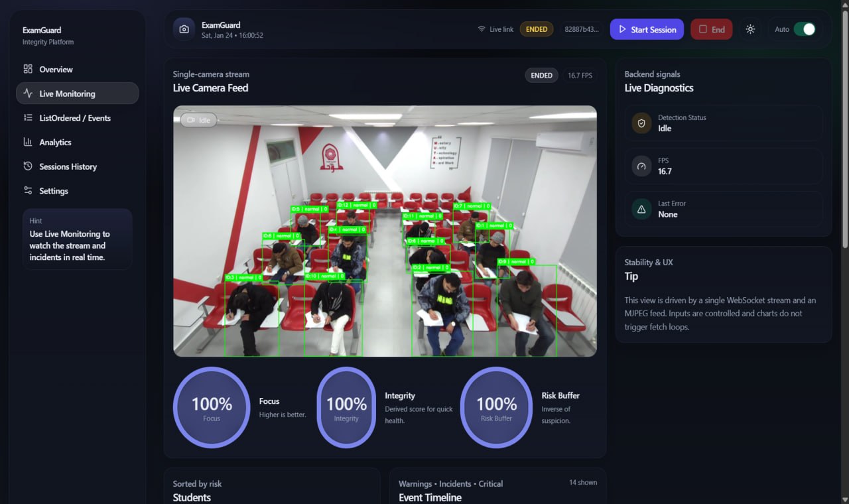Click the 'Tip' heading under Stability & UX
The height and width of the screenshot is (504, 849).
pos(631,276)
